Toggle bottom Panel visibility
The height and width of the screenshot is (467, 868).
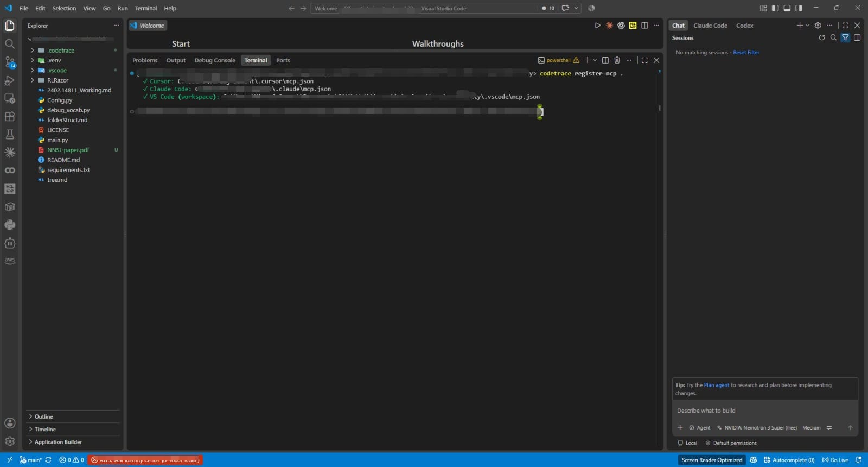[787, 8]
